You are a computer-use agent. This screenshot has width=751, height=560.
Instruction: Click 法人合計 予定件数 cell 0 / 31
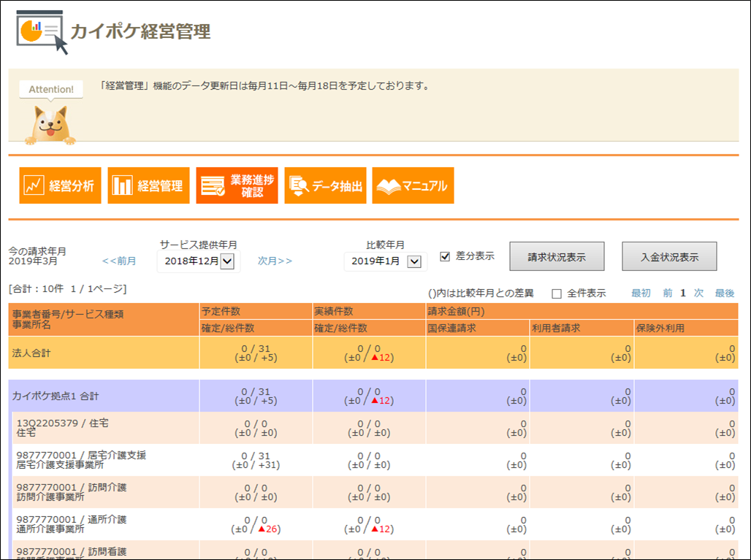(x=256, y=353)
